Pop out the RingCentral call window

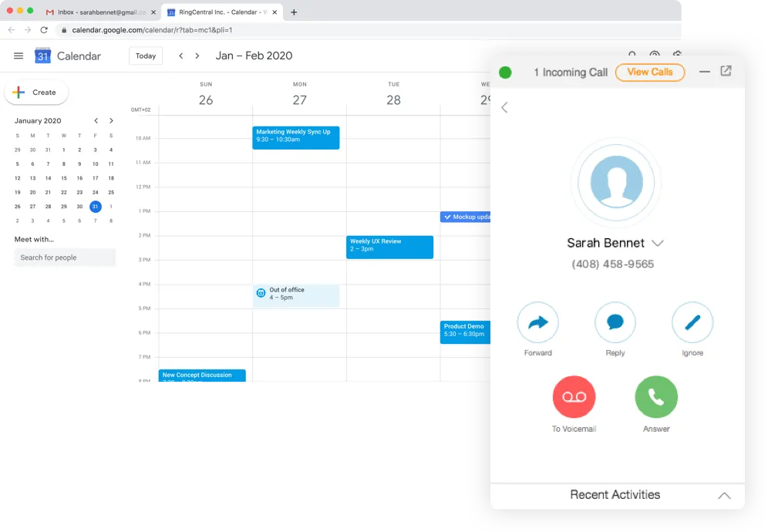726,71
